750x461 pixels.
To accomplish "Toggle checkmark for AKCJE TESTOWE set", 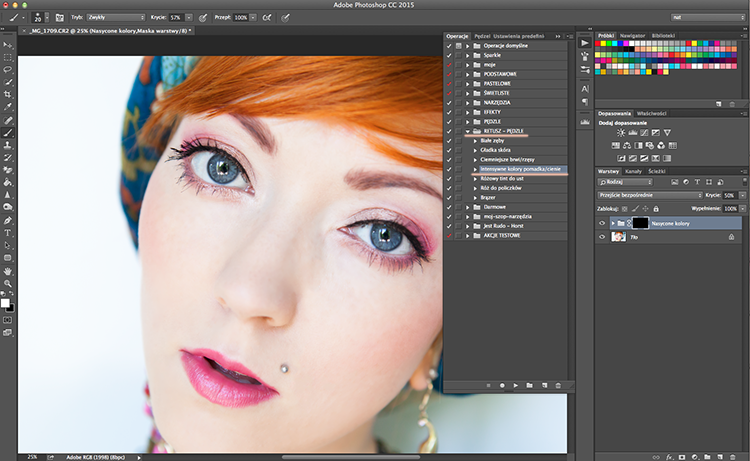I will click(449, 236).
